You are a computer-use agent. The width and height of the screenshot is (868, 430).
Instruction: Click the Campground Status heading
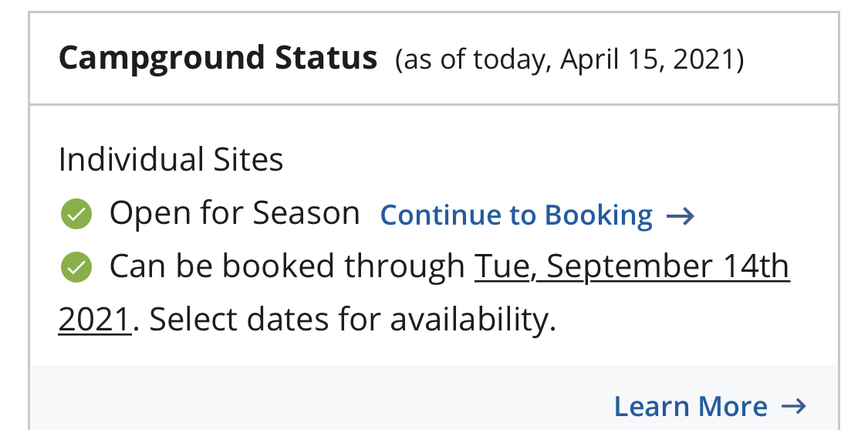[x=218, y=58]
